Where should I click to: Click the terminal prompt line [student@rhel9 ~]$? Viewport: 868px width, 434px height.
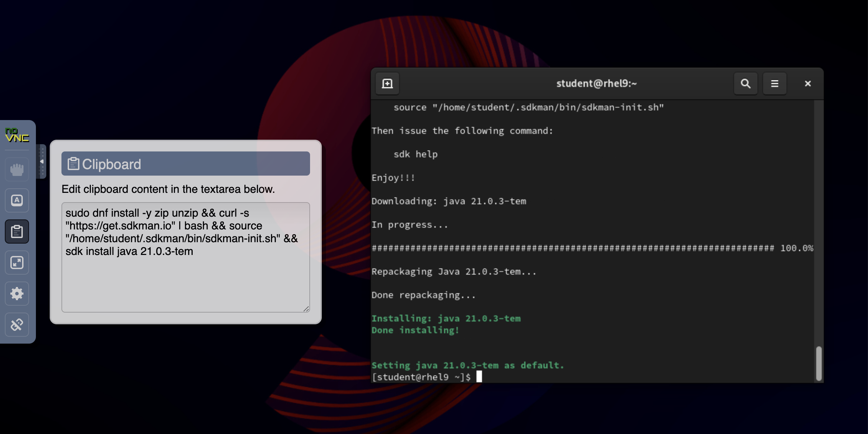point(421,377)
